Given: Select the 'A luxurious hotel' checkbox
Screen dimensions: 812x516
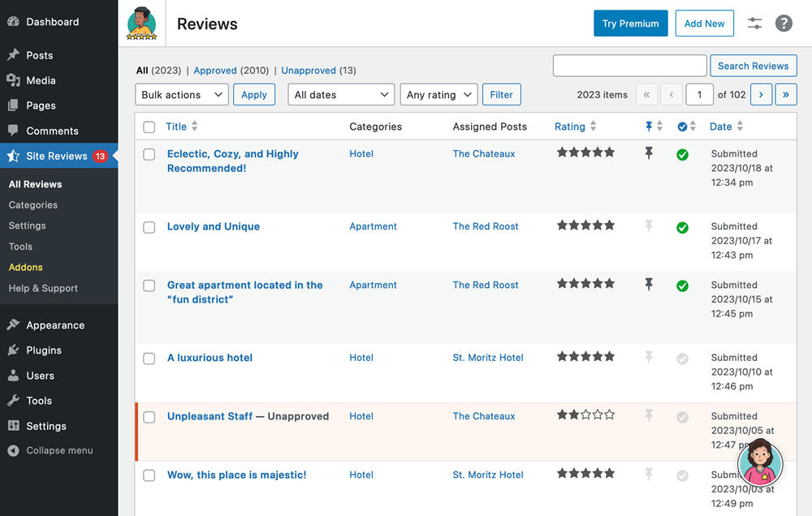Looking at the screenshot, I should [x=149, y=359].
